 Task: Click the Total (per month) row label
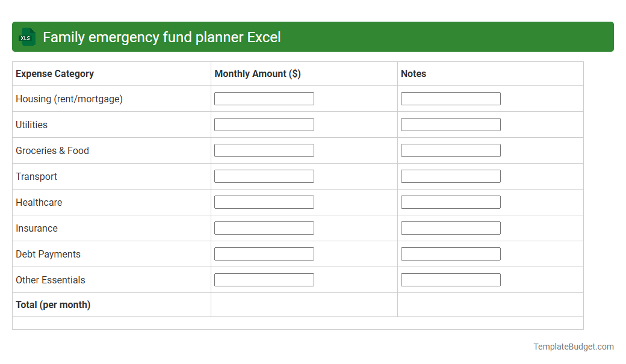coord(53,304)
